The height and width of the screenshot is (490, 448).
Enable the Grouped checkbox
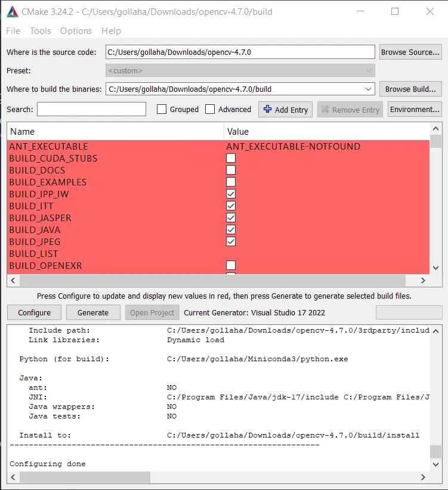[x=162, y=109]
